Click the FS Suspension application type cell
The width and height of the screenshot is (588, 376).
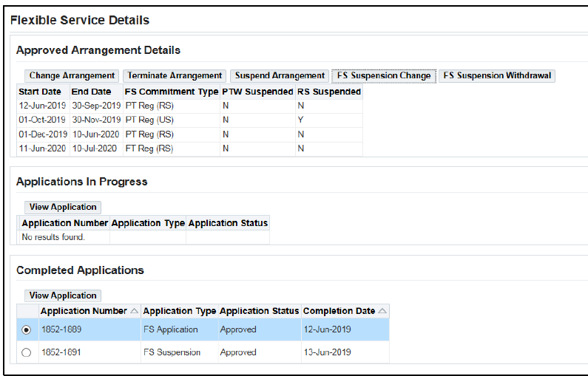pos(172,353)
